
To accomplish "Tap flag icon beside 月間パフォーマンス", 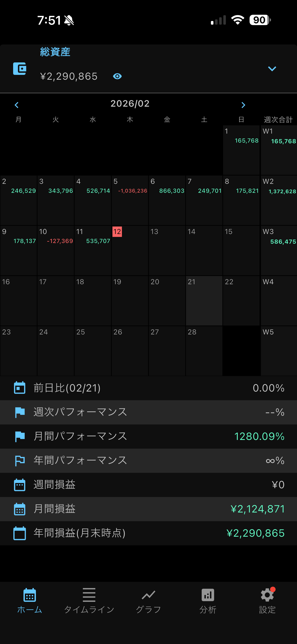I will (20, 436).
